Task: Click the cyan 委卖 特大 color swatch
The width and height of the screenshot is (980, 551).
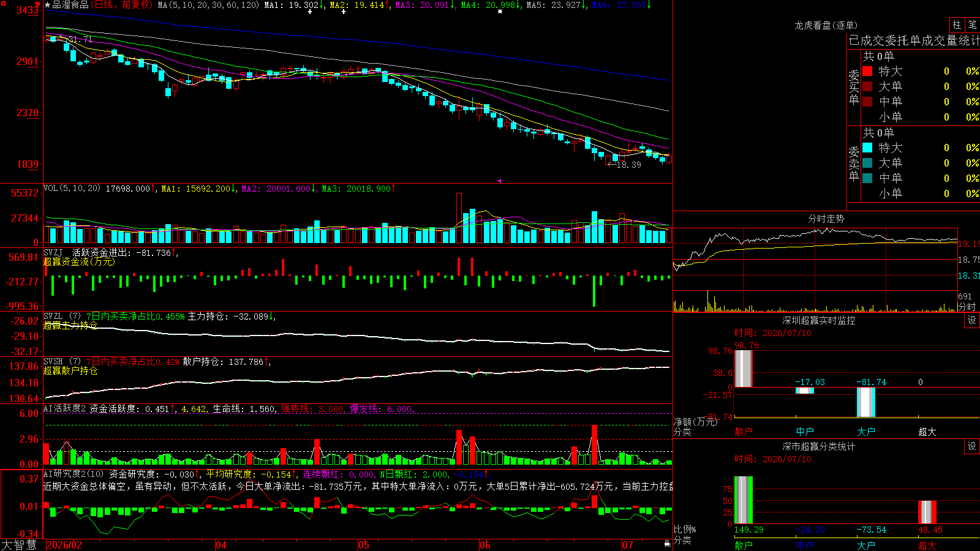Action: click(867, 148)
